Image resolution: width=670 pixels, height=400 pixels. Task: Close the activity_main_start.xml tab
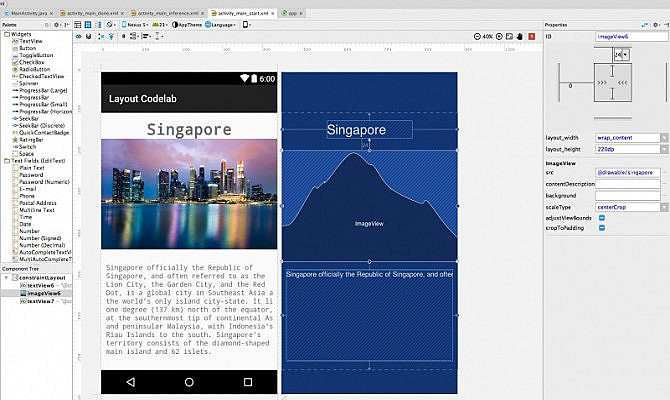[x=272, y=13]
